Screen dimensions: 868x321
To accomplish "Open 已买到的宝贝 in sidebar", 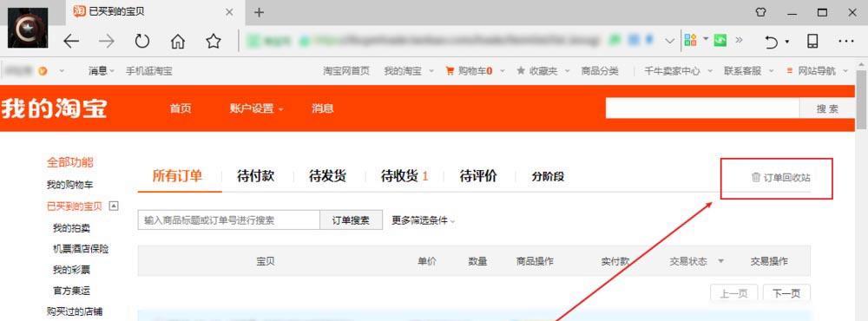I will pyautogui.click(x=75, y=206).
